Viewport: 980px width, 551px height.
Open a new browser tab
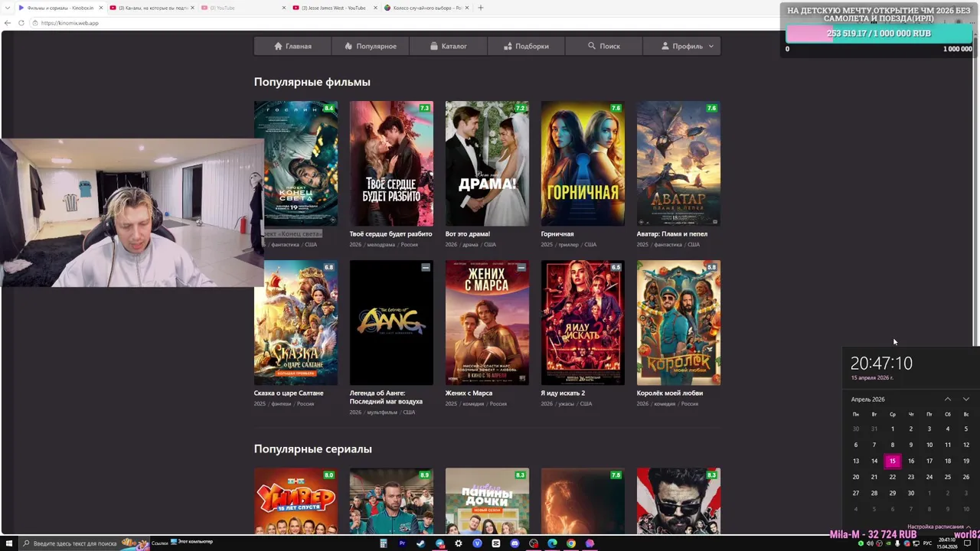click(480, 8)
